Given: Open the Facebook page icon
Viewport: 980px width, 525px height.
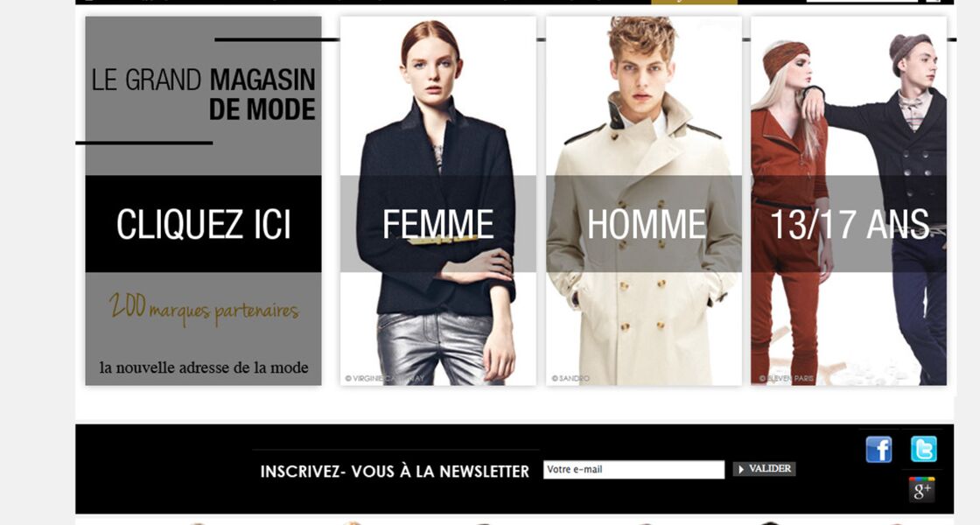Looking at the screenshot, I should click(x=878, y=450).
